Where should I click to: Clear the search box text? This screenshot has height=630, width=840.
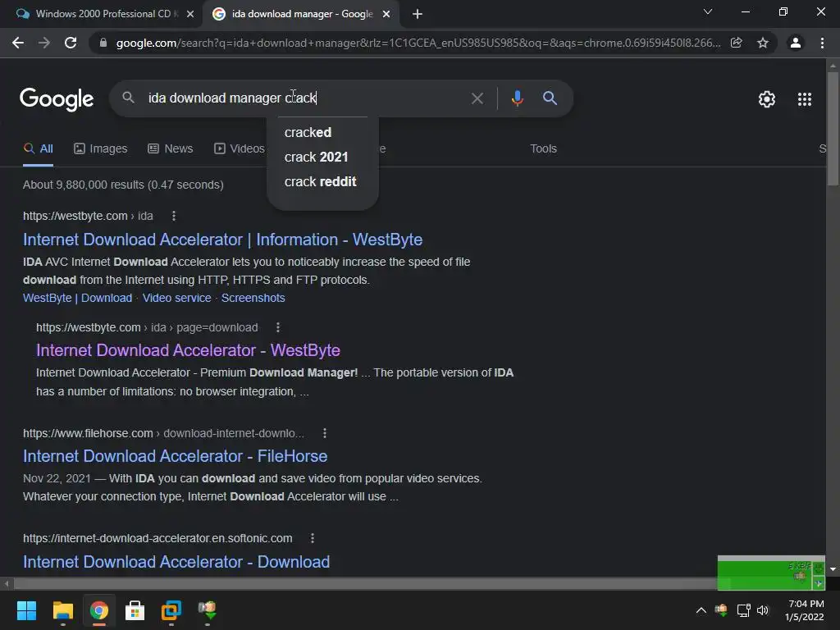[477, 98]
